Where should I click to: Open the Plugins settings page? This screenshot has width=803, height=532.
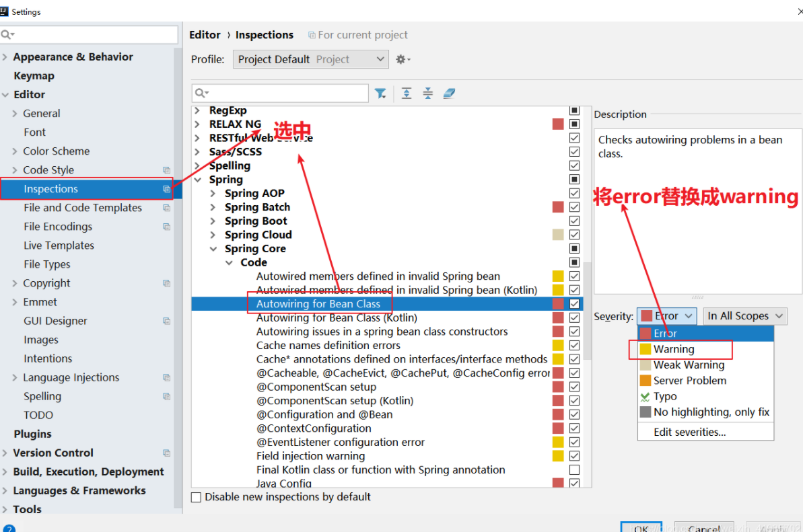point(32,434)
